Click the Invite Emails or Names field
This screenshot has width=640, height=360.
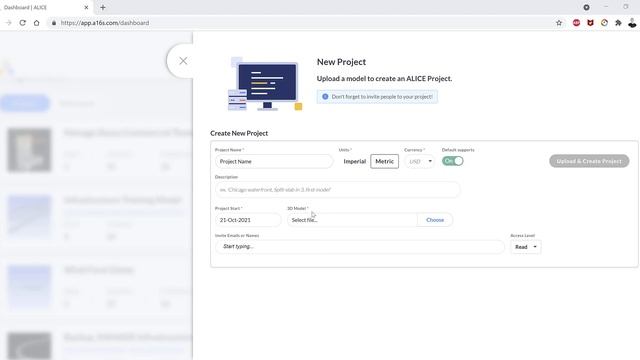point(360,247)
